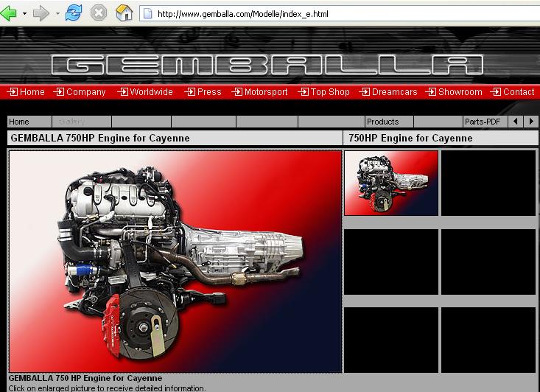The height and width of the screenshot is (392, 540).
Task: Click the previous left-arrow button
Action: coord(516,122)
